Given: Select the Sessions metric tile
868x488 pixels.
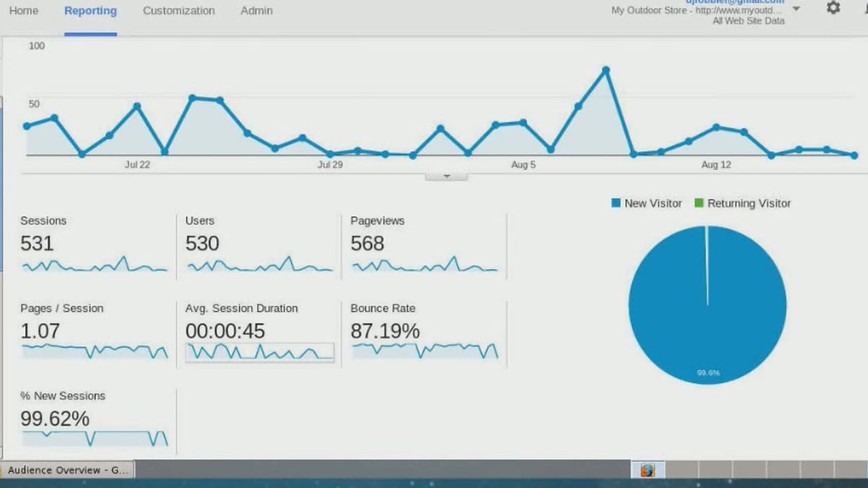Looking at the screenshot, I should click(94, 245).
